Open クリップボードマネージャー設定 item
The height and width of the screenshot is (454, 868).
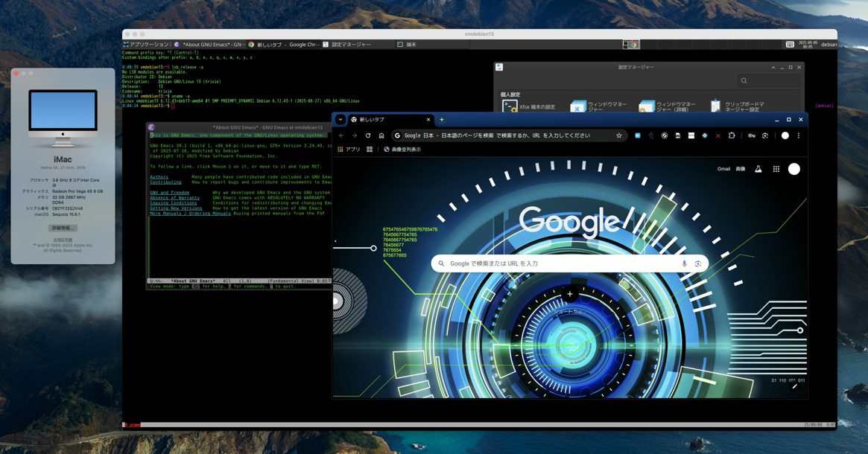pyautogui.click(x=738, y=106)
